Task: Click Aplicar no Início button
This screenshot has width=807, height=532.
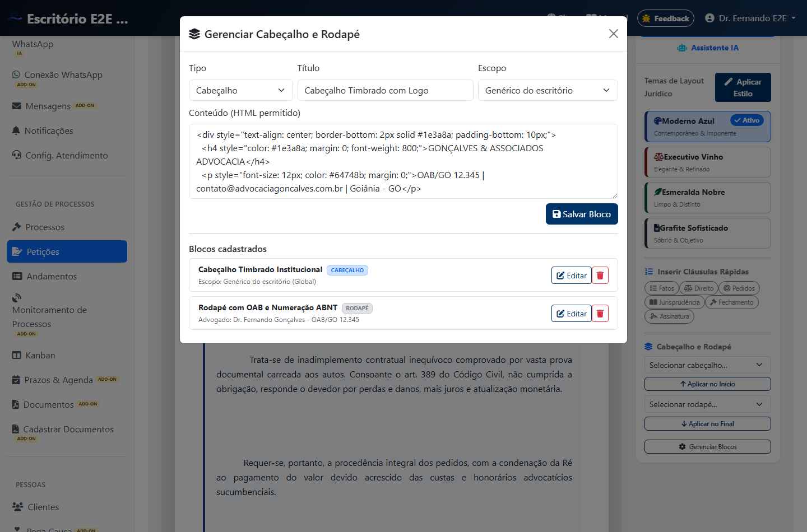Action: click(x=707, y=384)
